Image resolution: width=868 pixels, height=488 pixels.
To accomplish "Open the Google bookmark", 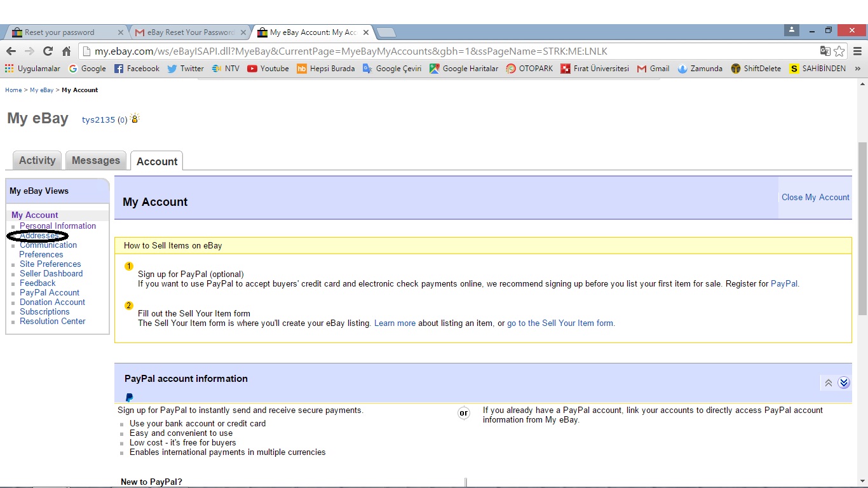I will tap(87, 69).
